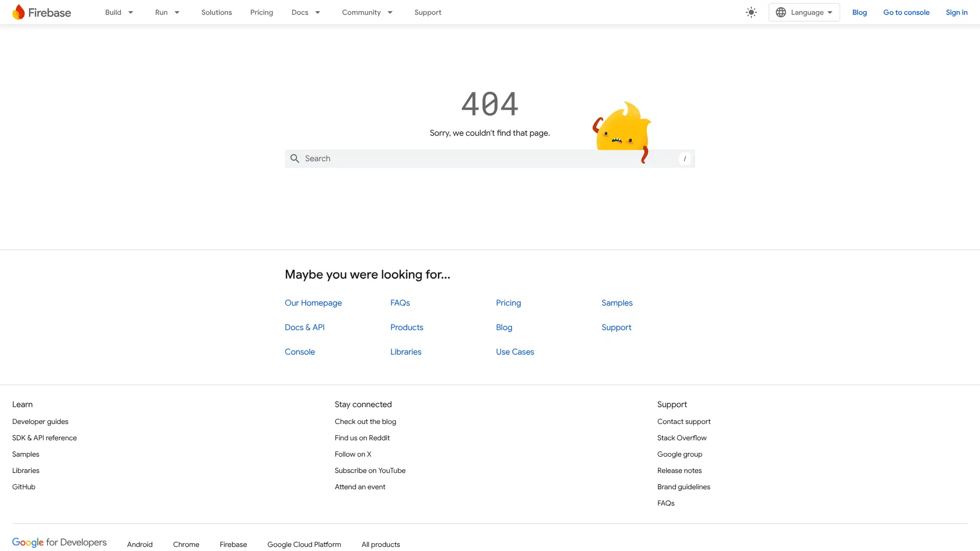
Task: Click Go to console
Action: tap(906, 12)
